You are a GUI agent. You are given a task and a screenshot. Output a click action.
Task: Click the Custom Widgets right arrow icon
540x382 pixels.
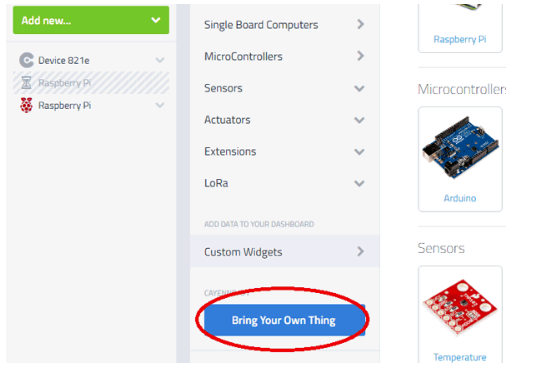[361, 251]
